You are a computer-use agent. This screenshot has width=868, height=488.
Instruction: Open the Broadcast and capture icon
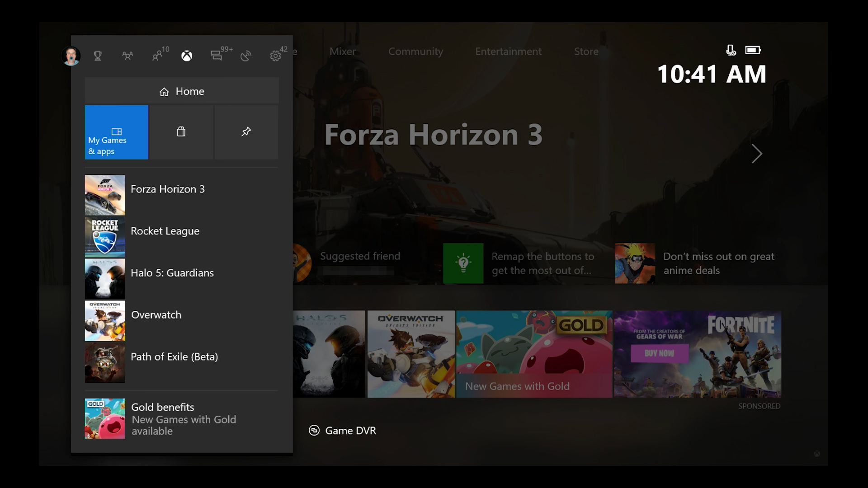coord(246,56)
